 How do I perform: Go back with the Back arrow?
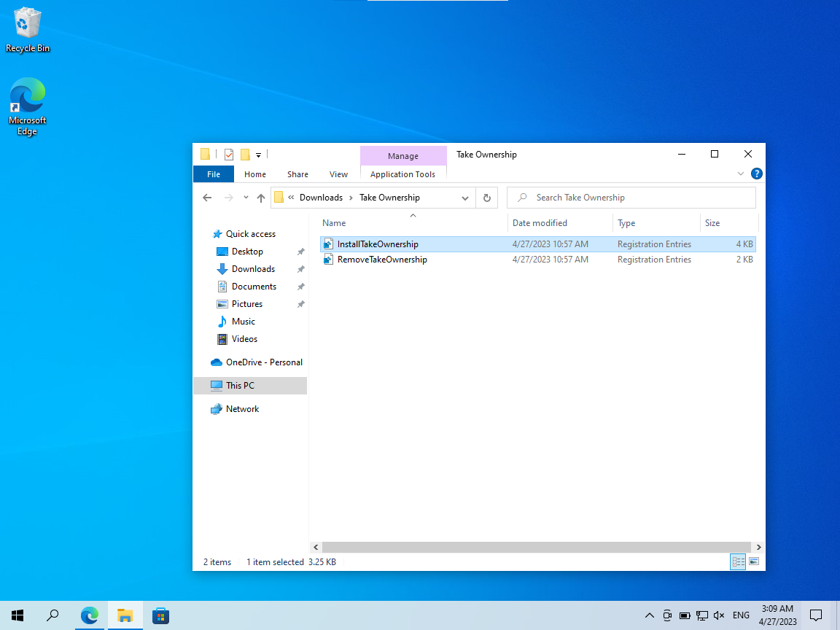[x=207, y=198]
